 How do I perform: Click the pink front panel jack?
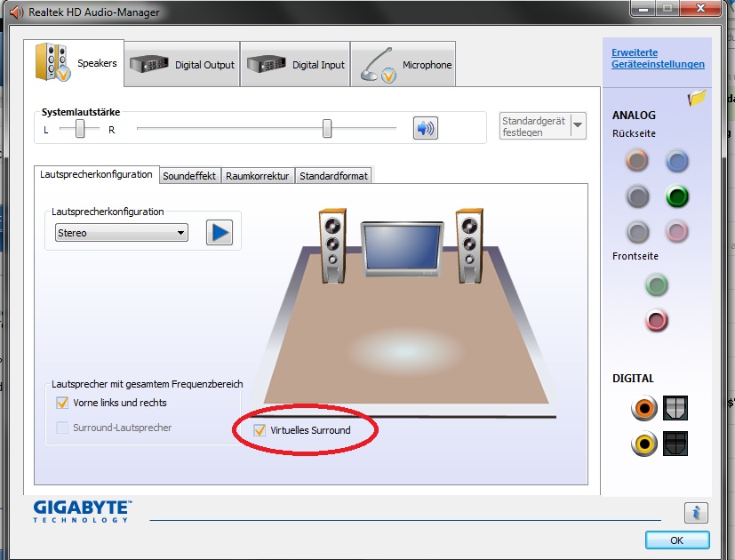tap(656, 321)
